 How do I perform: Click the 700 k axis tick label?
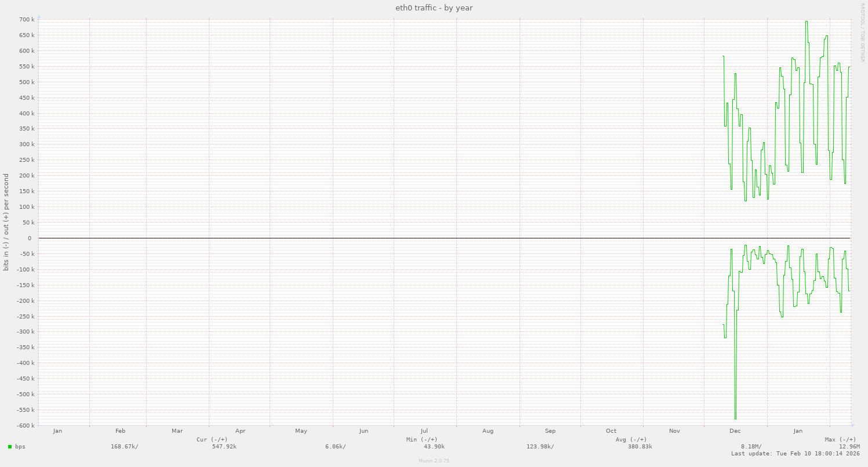[28, 19]
